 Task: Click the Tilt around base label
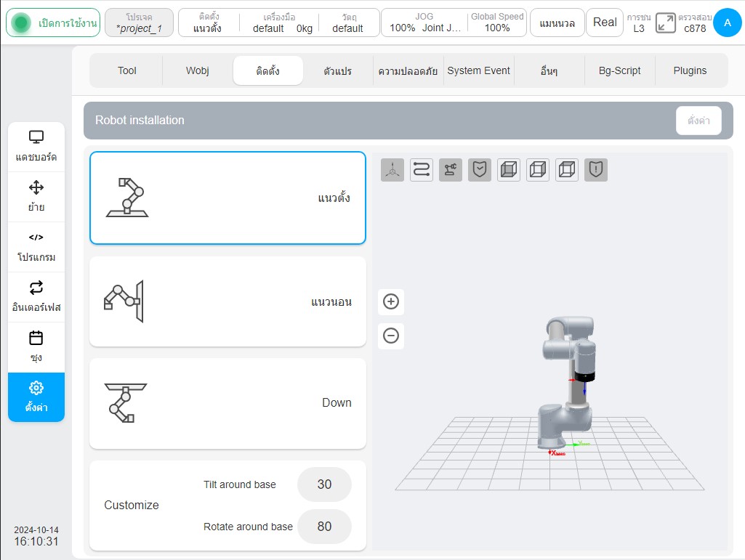(240, 484)
